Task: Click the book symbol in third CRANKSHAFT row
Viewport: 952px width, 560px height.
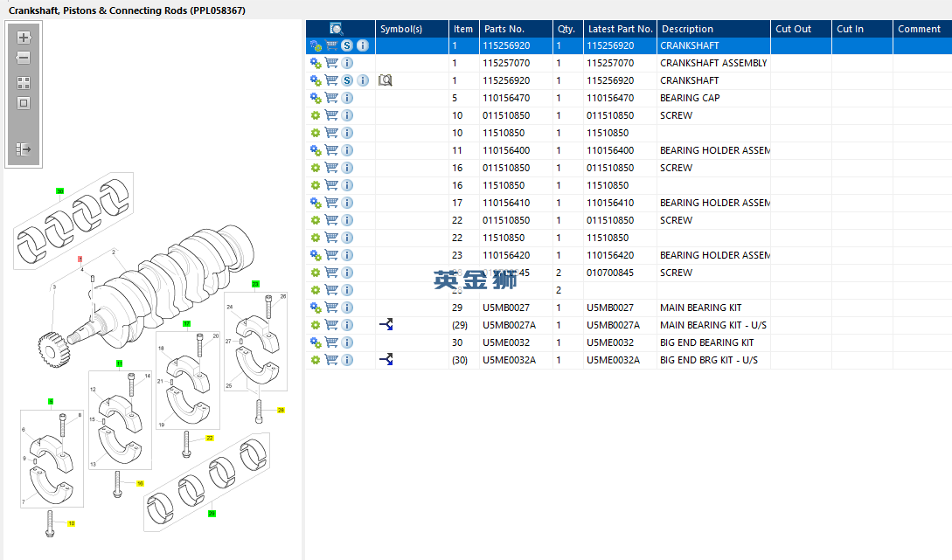Action: pos(386,80)
